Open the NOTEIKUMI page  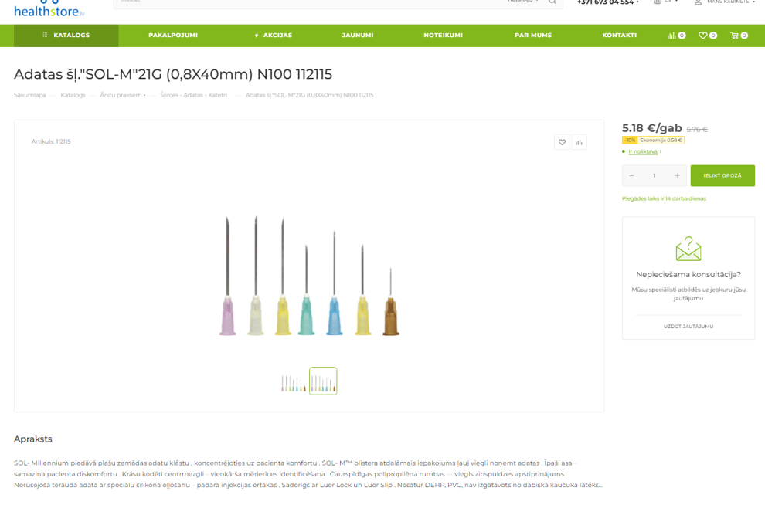point(443,36)
